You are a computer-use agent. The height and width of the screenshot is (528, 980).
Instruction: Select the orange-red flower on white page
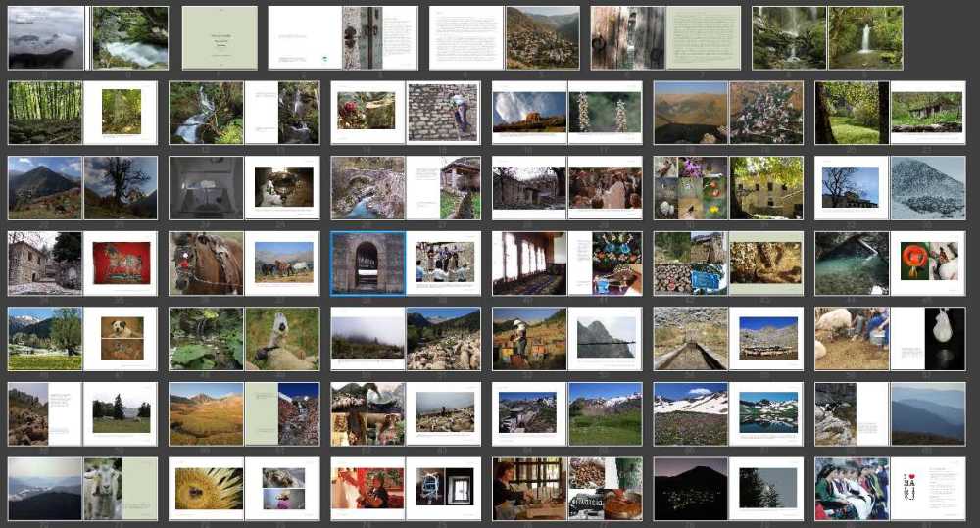pyautogui.click(x=927, y=264)
